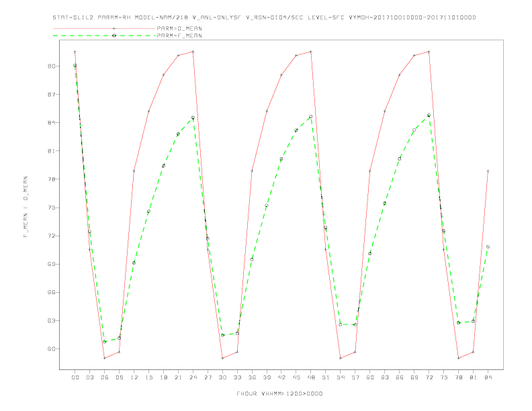Image resolution: width=532 pixels, height=411 pixels.
Task: Select the 84 tick on the vertical axis
Action: pyautogui.click(x=51, y=122)
